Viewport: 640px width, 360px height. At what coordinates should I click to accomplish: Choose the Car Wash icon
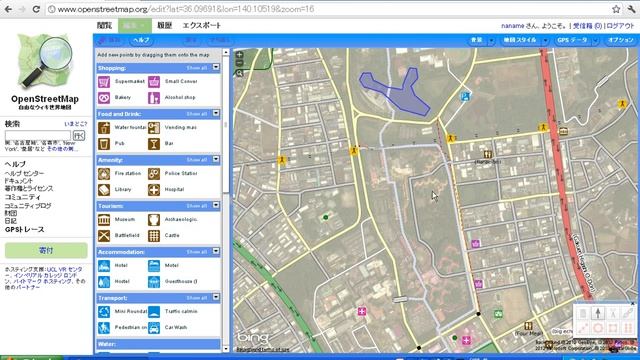click(x=154, y=328)
